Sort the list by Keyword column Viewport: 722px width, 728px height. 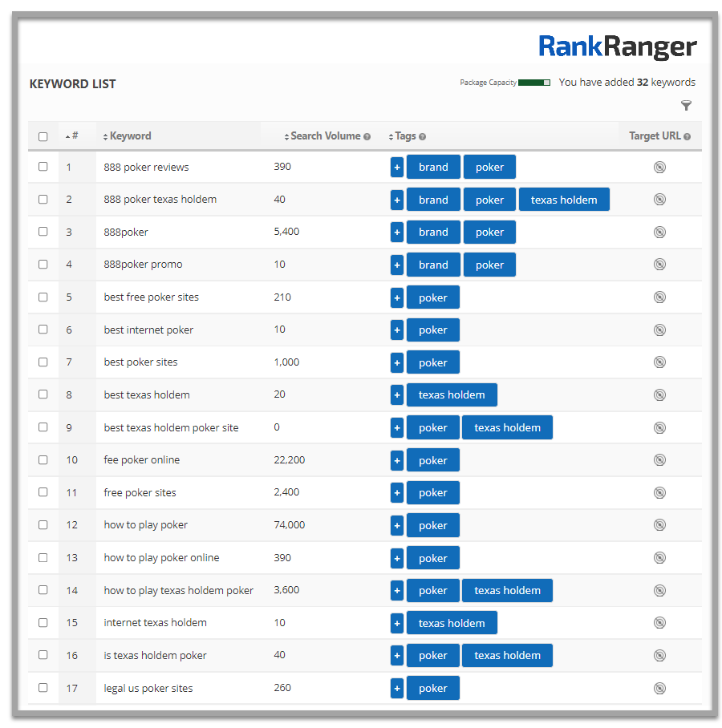(x=128, y=136)
